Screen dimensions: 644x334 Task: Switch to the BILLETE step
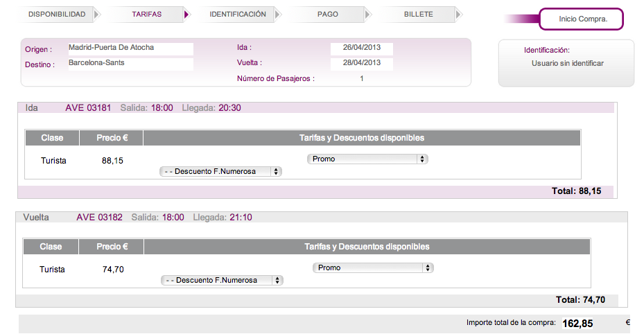tap(418, 15)
